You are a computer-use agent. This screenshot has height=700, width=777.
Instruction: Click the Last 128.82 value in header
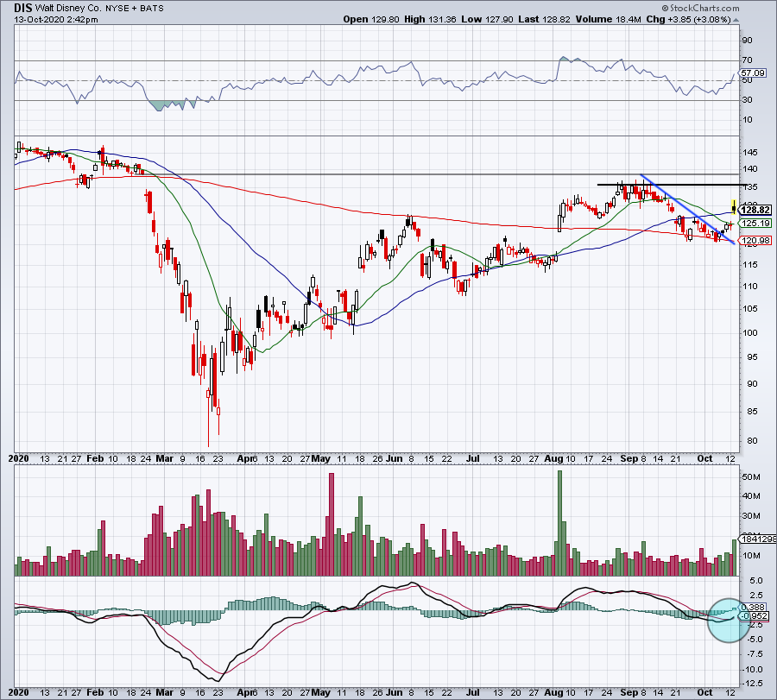pos(544,19)
